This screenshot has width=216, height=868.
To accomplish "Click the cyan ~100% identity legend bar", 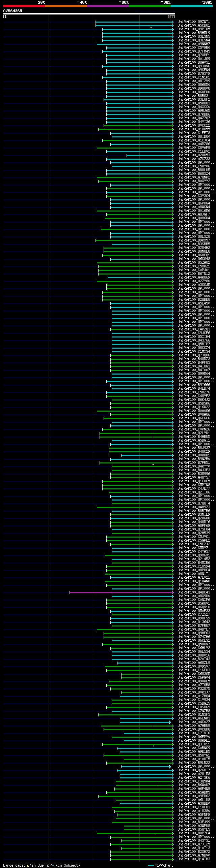I will click(x=192, y=6).
